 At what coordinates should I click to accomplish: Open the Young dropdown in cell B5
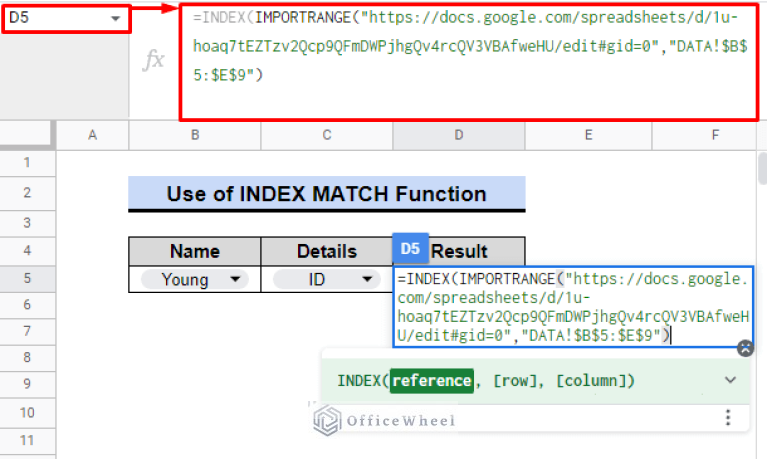[235, 279]
